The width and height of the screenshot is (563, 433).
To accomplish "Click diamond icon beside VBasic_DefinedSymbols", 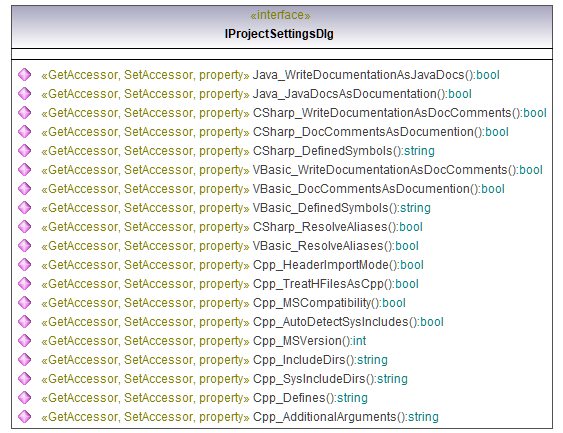I will (25, 208).
